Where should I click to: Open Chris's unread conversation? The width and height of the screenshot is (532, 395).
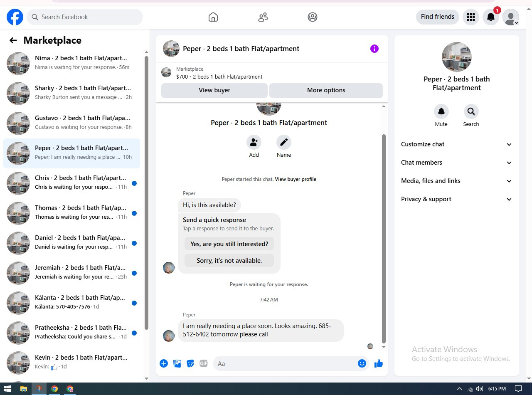click(x=71, y=183)
